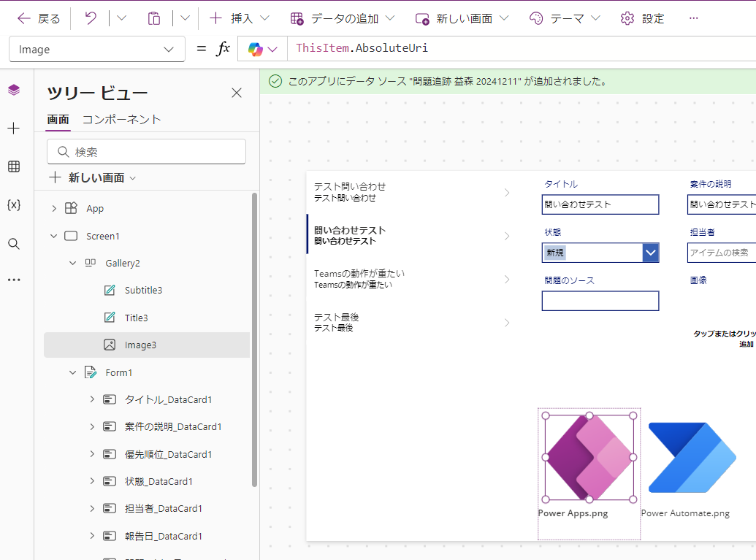756x560 pixels.
Task: Click the arrow next to Teamsの動作が重たい
Action: pos(507,280)
